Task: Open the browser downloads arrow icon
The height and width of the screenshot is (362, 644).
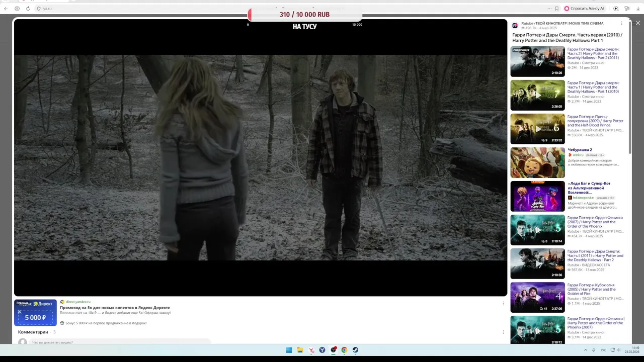Action: (x=638, y=9)
